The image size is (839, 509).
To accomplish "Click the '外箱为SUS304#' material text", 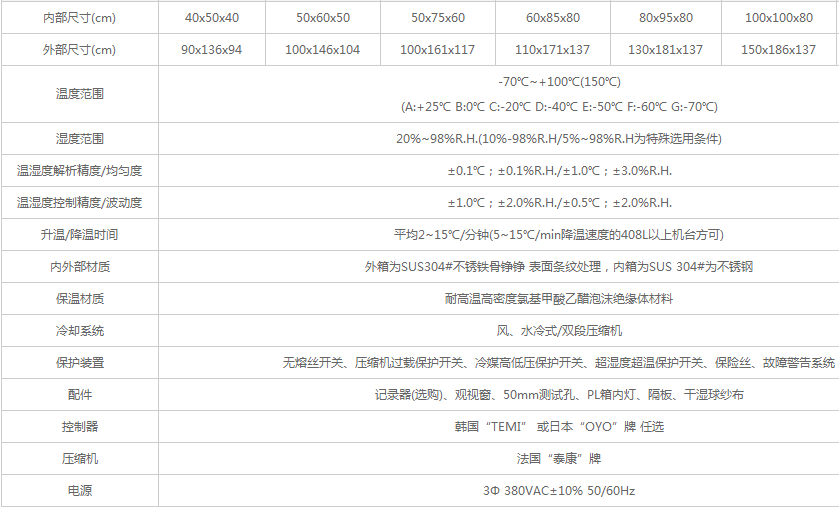I will click(x=559, y=267).
